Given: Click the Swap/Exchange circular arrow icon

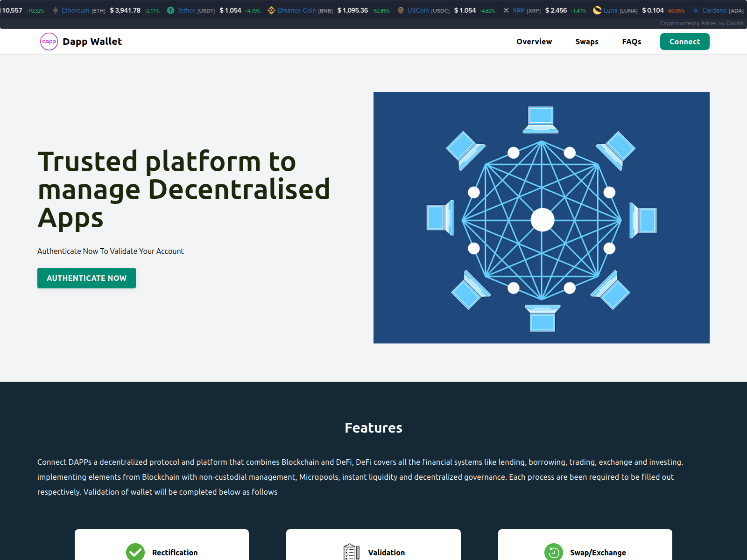Looking at the screenshot, I should point(554,552).
